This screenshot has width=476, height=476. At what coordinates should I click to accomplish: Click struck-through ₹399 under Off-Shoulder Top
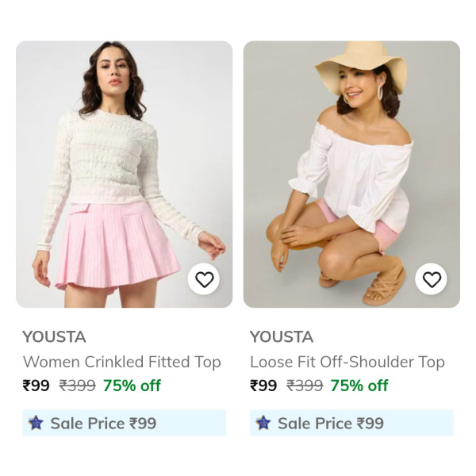coord(305,386)
